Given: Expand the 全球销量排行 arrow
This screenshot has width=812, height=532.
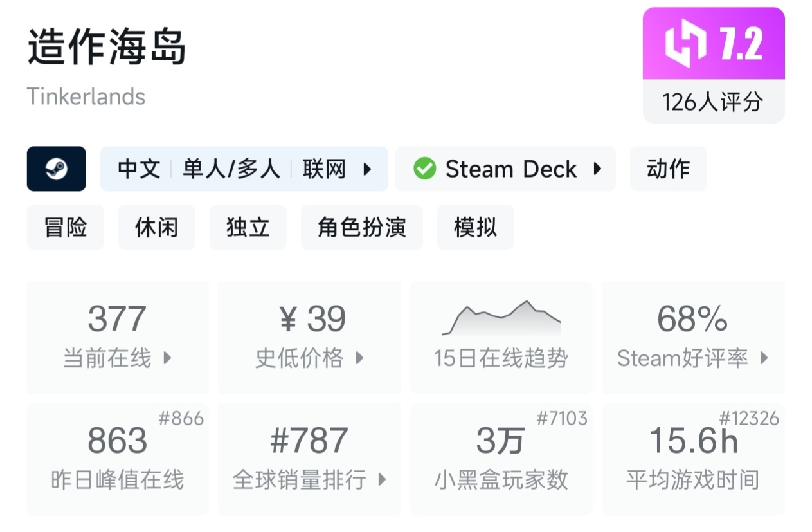Looking at the screenshot, I should point(383,480).
